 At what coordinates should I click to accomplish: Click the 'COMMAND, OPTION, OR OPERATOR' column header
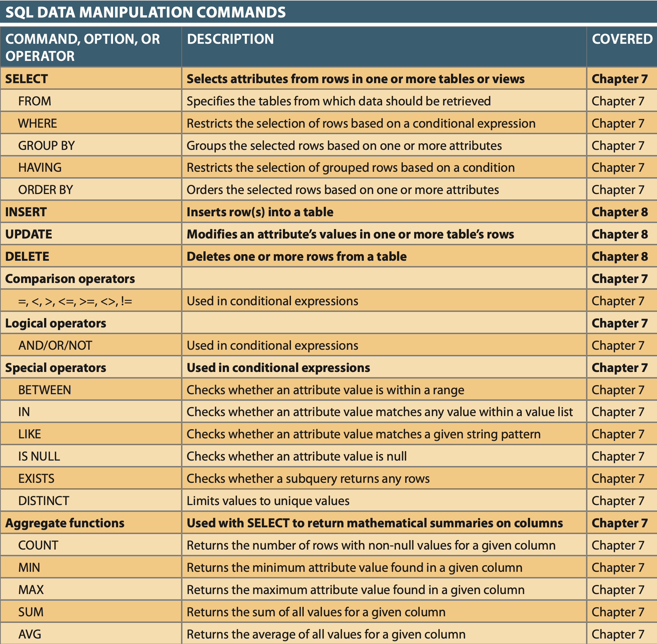tap(91, 47)
